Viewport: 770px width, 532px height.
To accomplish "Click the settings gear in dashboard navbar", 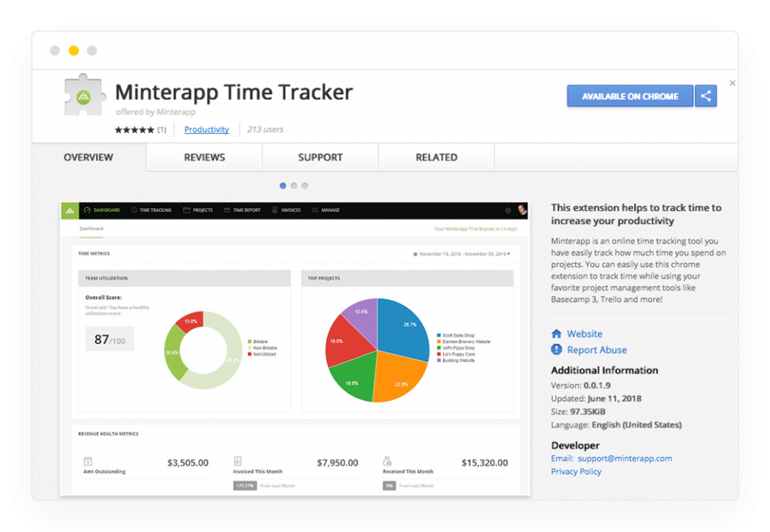I will tap(508, 210).
